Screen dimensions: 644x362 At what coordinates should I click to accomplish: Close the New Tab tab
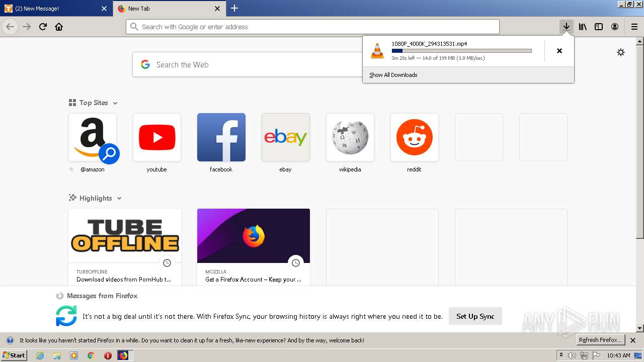[x=217, y=9]
